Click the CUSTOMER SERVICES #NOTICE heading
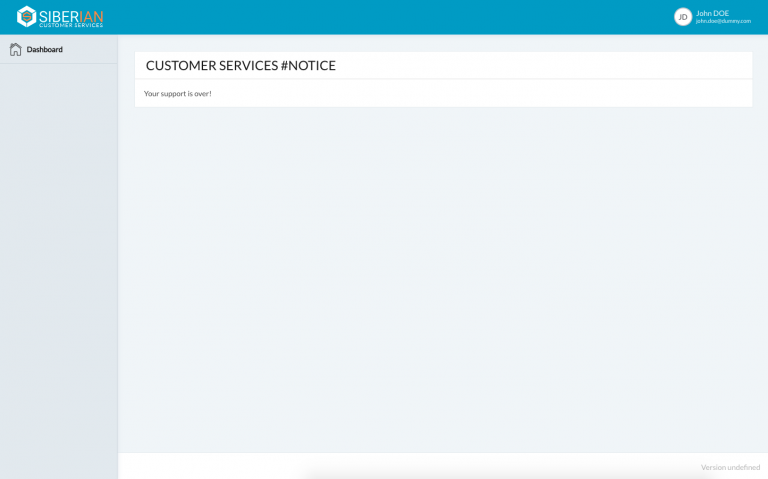Image resolution: width=768 pixels, height=479 pixels. point(240,65)
